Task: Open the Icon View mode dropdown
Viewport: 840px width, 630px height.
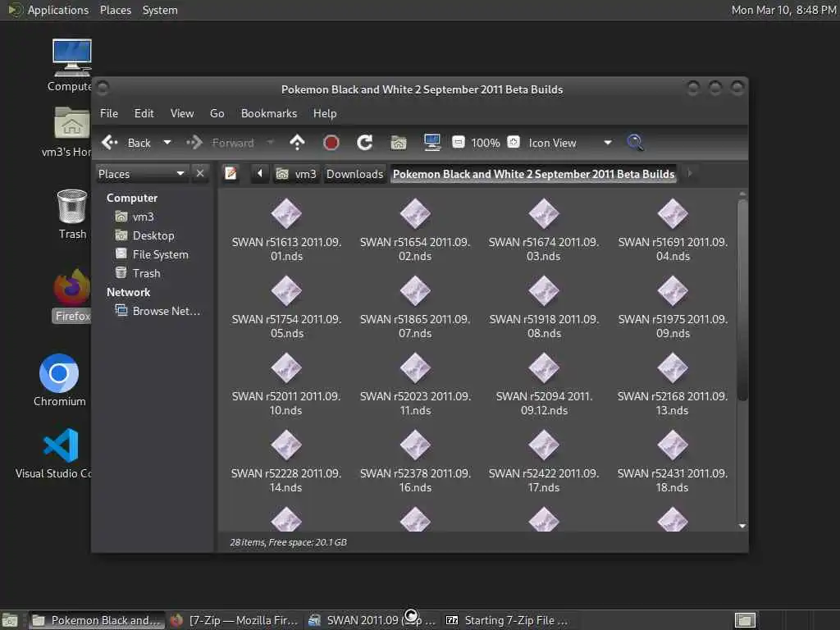Action: [569, 143]
